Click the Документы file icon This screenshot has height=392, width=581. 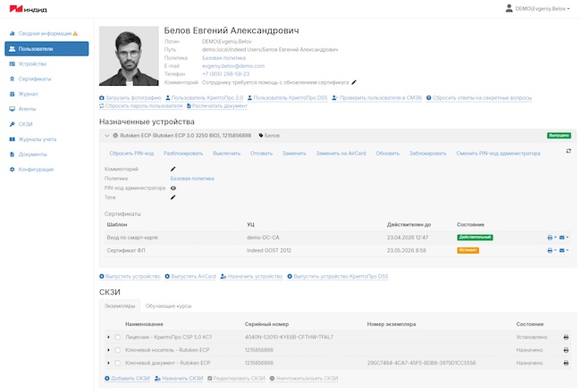click(12, 154)
